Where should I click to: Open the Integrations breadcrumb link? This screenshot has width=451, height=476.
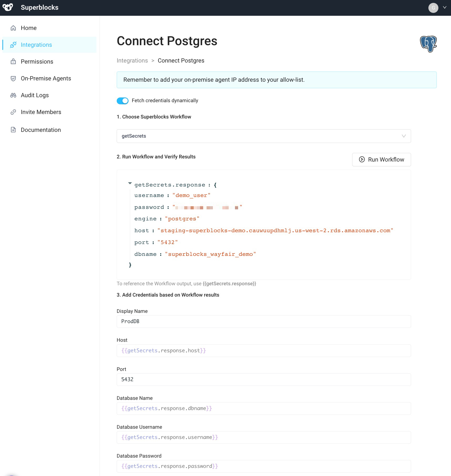(132, 60)
